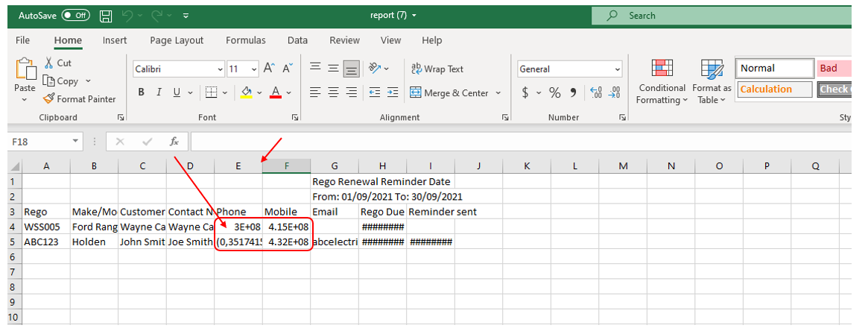Open the Help tab
Image resolution: width=868 pixels, height=334 pixels.
pyautogui.click(x=432, y=40)
